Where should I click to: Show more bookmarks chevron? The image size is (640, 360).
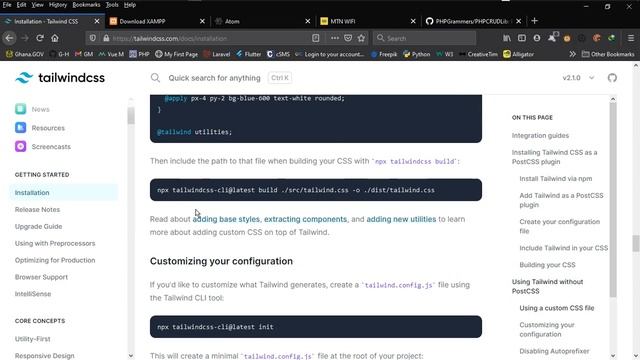(572, 54)
